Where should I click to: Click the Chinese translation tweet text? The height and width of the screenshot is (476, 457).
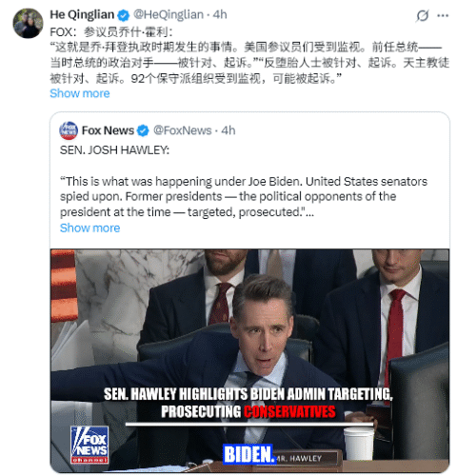tap(249, 55)
